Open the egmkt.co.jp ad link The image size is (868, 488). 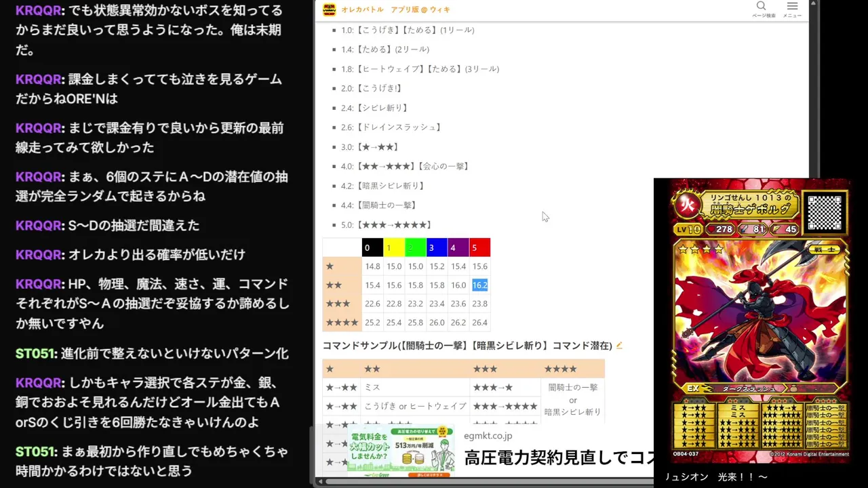[x=488, y=436]
